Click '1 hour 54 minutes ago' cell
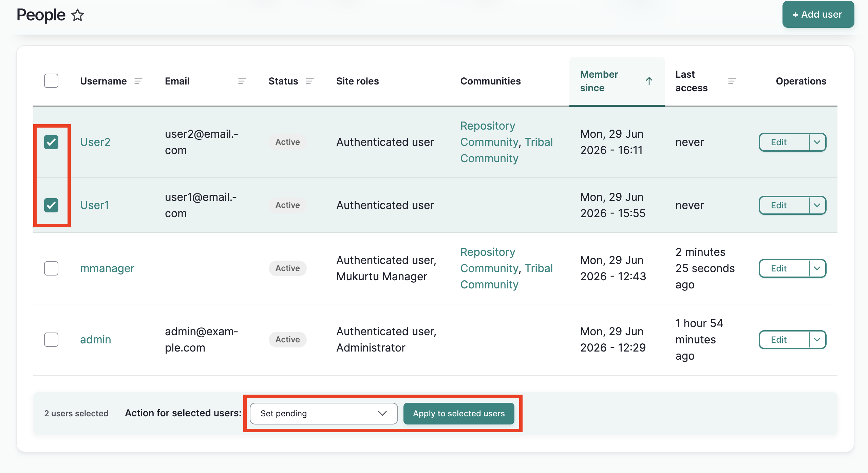This screenshot has height=473, width=868. pos(699,339)
